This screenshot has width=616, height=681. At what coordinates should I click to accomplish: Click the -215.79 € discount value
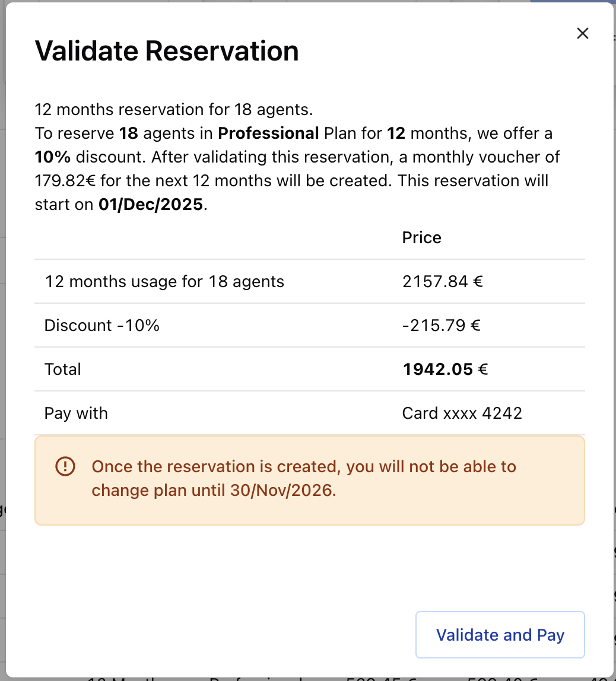click(x=442, y=325)
